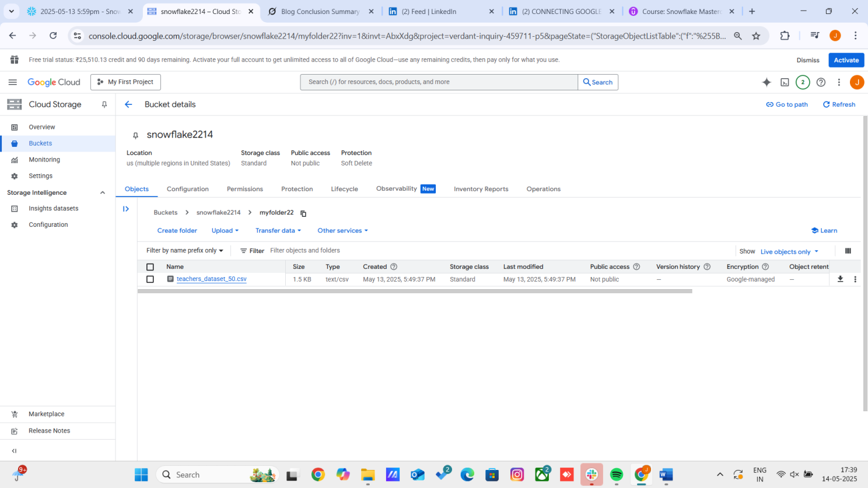Change the Live objects only dropdown

click(x=789, y=251)
